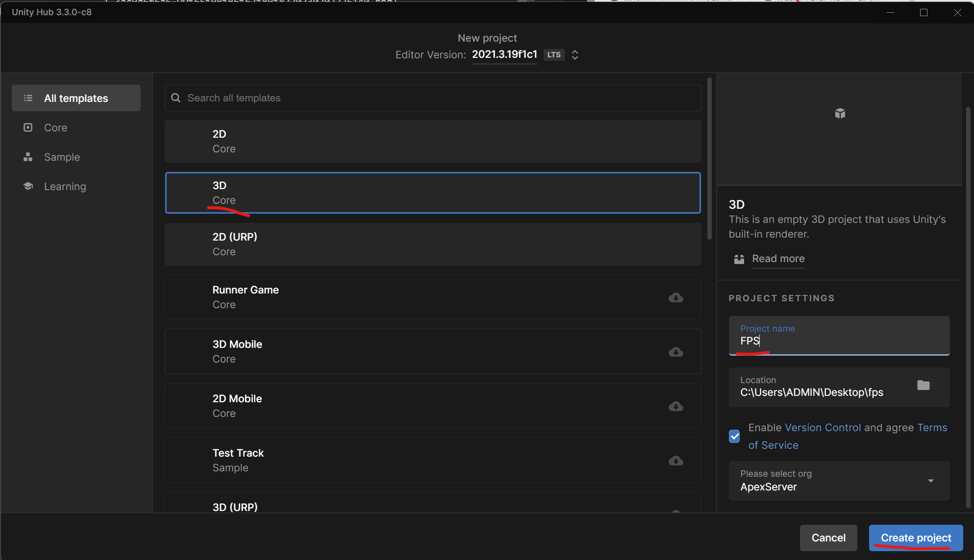Edit the Project name input field
The height and width of the screenshot is (560, 974).
click(x=839, y=341)
